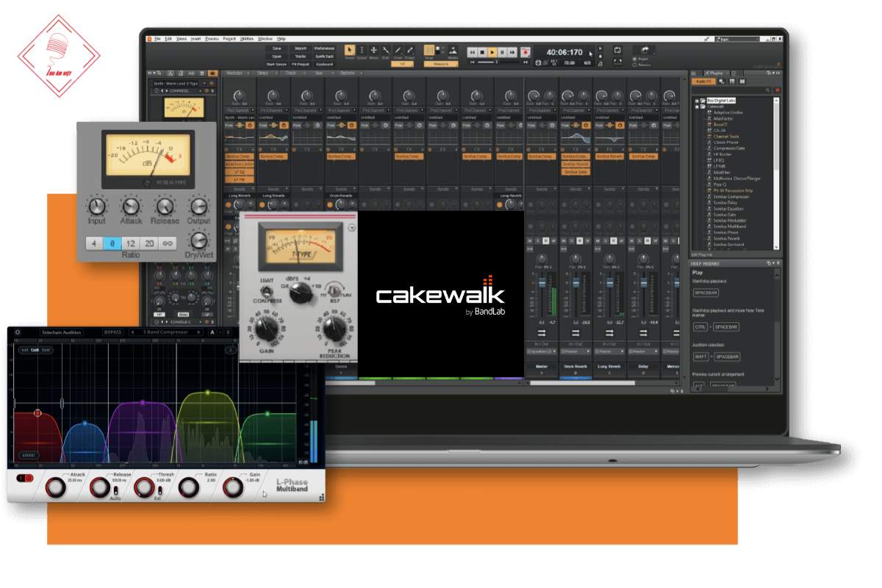
Task: Open the Process menu
Action: 212,38
